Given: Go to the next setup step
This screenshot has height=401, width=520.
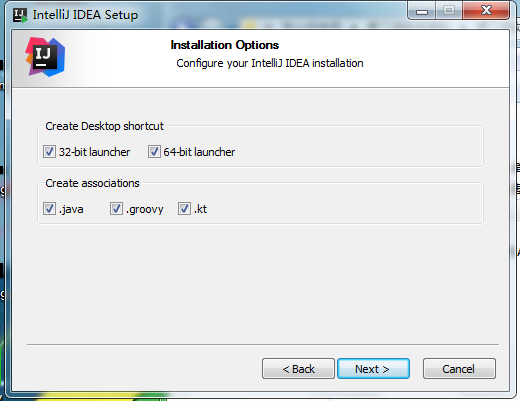Looking at the screenshot, I should (x=373, y=369).
